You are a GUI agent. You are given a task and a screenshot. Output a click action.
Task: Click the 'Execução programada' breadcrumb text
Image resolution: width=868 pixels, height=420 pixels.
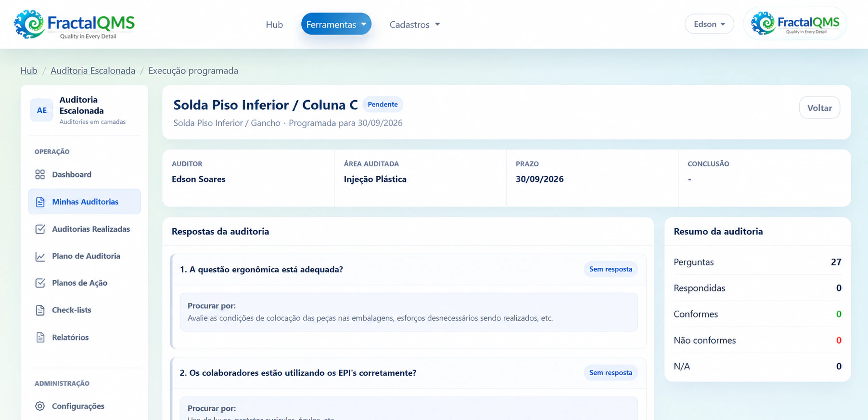193,70
